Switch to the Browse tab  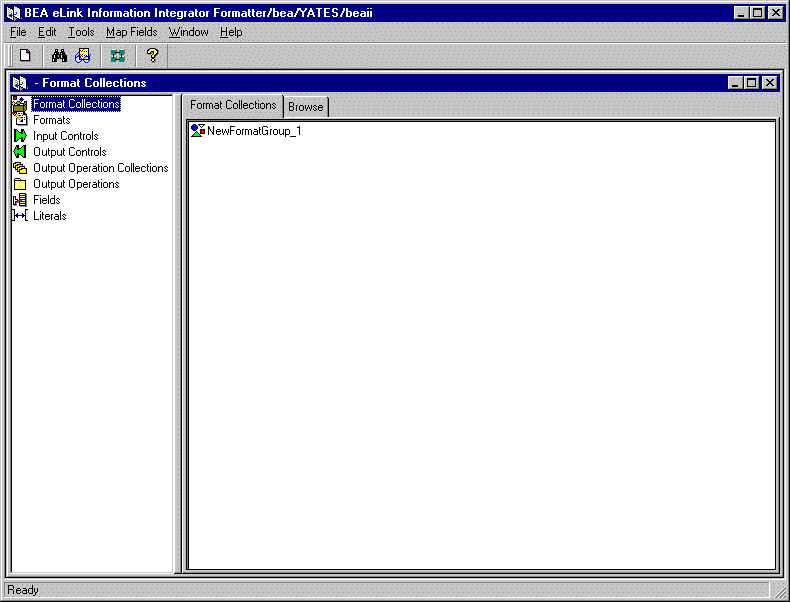(x=306, y=107)
